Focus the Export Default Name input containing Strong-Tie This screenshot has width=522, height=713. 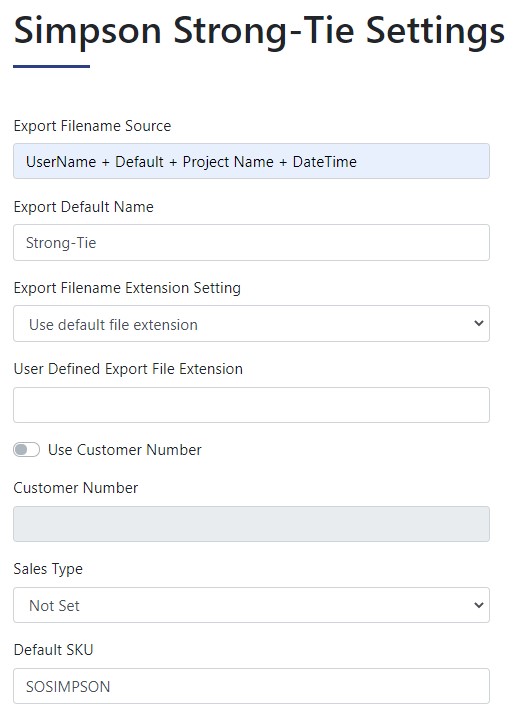pos(251,242)
